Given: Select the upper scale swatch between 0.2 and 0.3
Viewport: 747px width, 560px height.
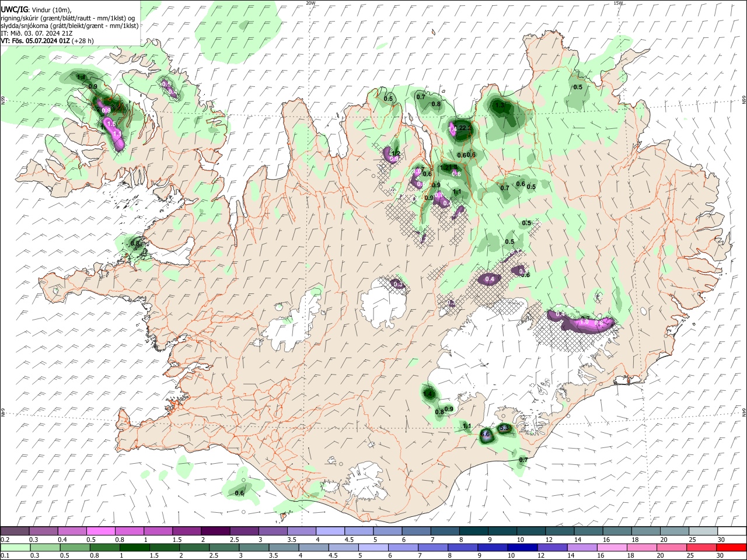Looking at the screenshot, I should [x=15, y=531].
